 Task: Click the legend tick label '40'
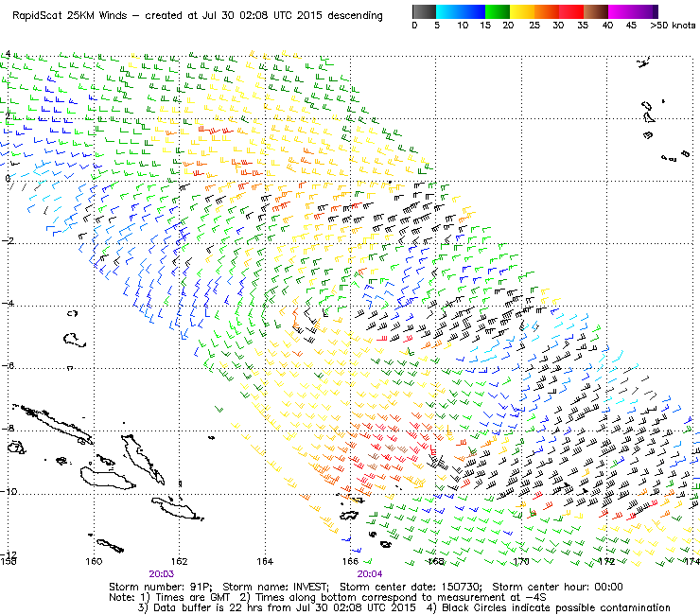coord(608,26)
